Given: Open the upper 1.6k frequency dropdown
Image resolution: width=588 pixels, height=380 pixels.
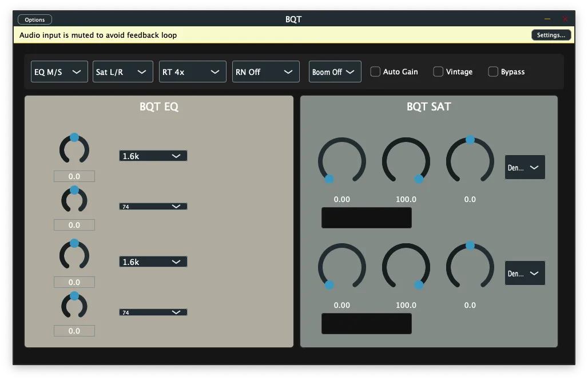Looking at the screenshot, I should pos(153,156).
